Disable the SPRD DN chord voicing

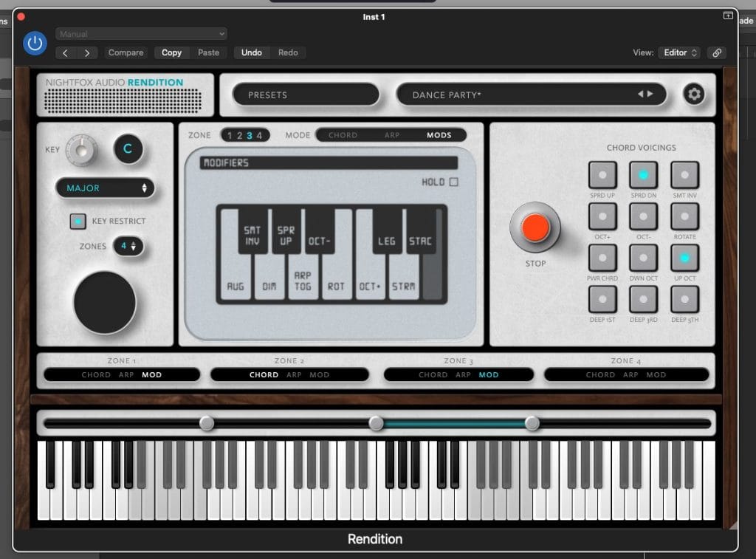(x=643, y=174)
